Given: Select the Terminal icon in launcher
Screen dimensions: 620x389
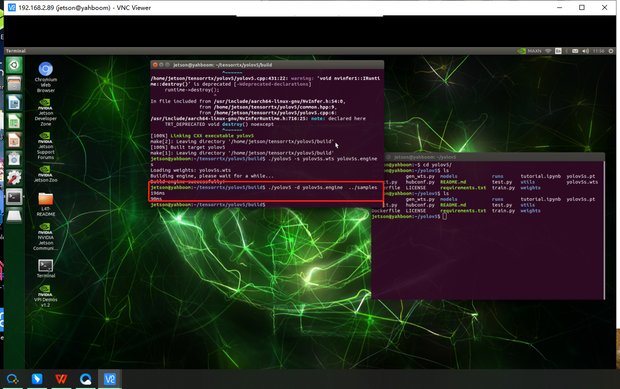Looking at the screenshot, I should (14, 196).
